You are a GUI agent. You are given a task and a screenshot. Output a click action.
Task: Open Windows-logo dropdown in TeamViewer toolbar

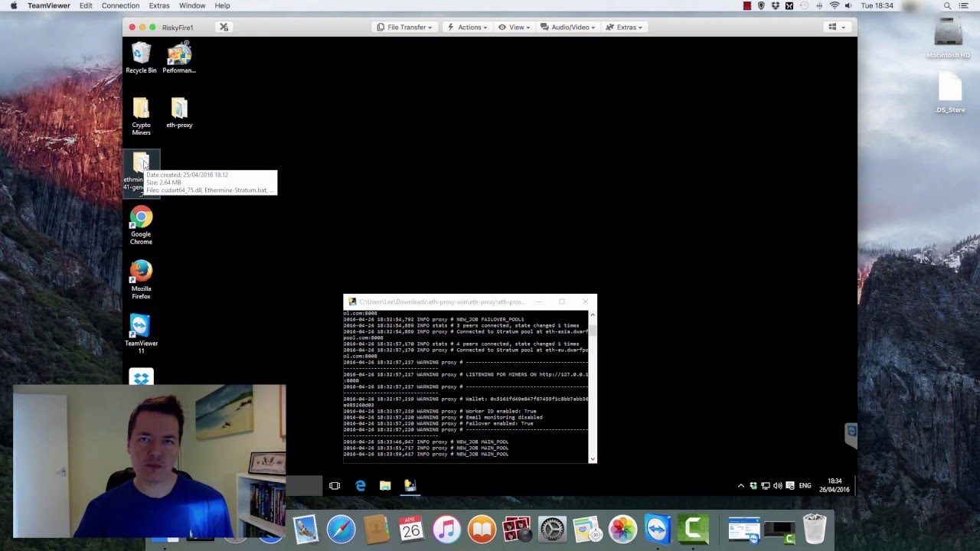click(836, 27)
